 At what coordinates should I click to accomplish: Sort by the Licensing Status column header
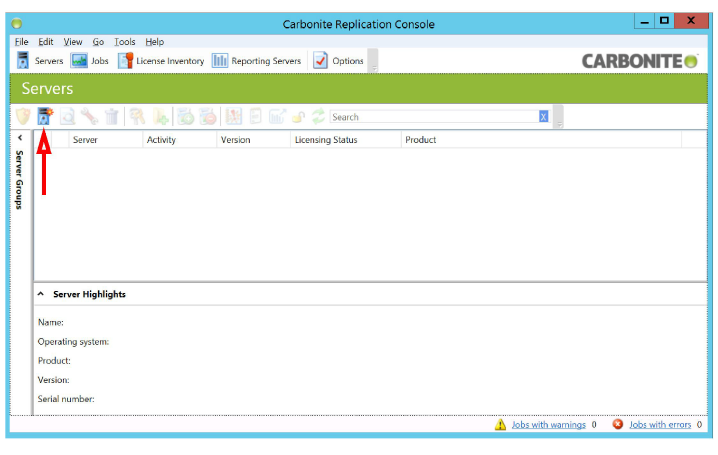pyautogui.click(x=346, y=140)
